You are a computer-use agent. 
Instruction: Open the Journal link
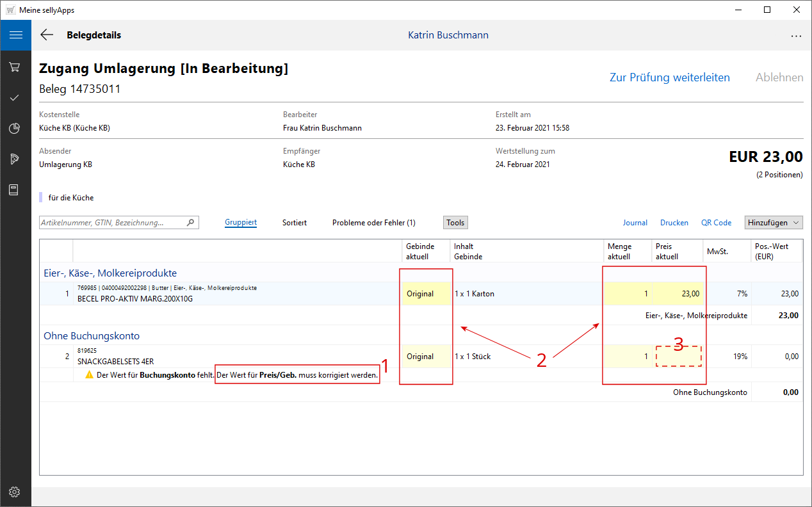(635, 223)
